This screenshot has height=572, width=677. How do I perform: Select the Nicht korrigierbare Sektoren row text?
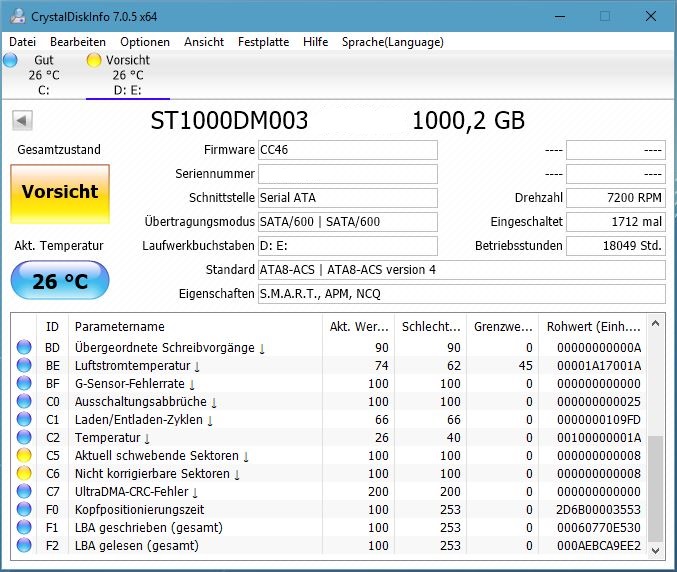click(x=152, y=474)
